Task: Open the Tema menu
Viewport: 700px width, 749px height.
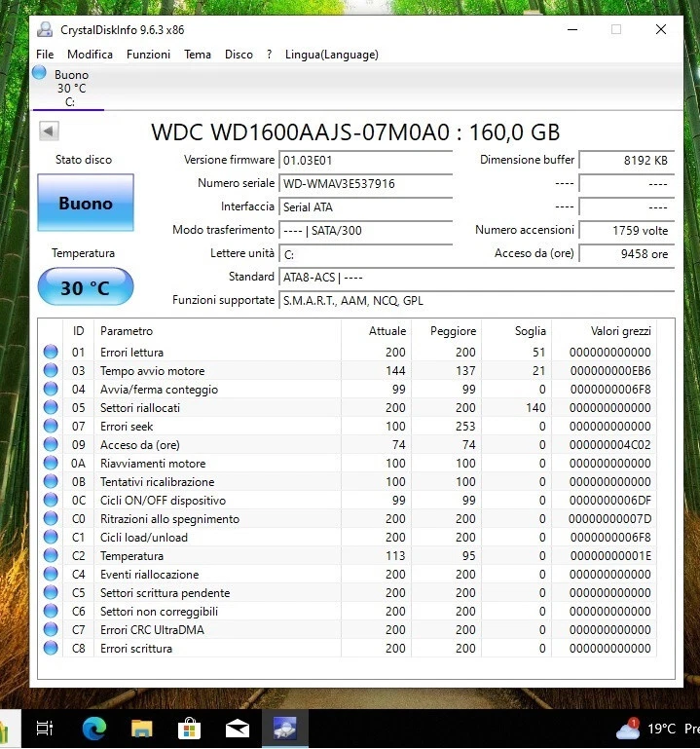Action: click(x=198, y=55)
